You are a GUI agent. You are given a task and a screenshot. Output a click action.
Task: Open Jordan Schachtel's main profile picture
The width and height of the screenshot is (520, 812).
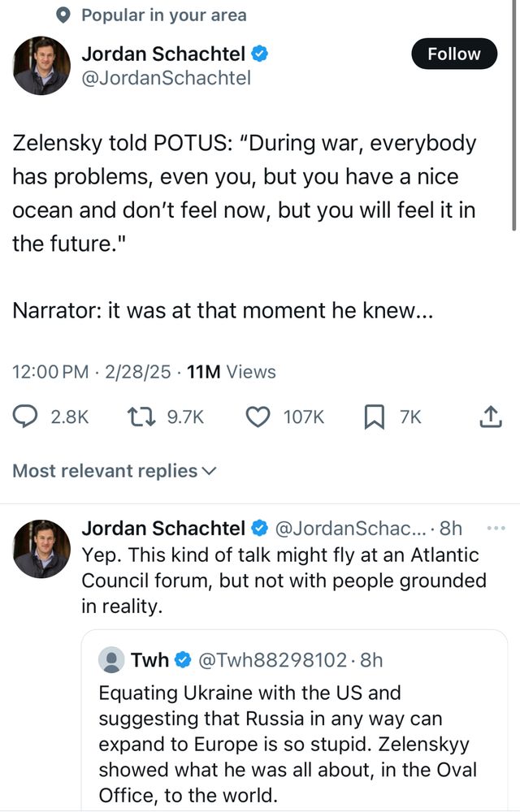click(x=41, y=66)
